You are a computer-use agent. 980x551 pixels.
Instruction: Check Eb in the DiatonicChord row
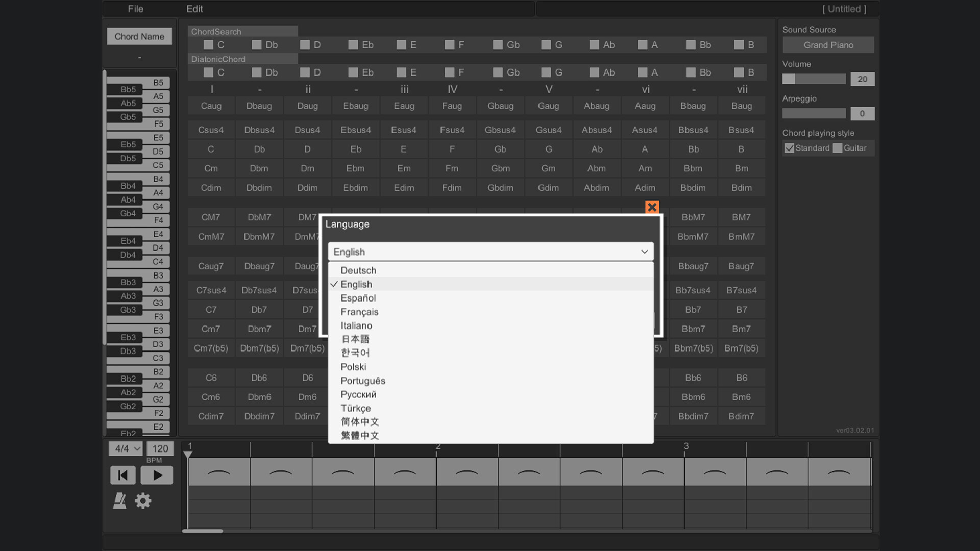click(x=353, y=72)
